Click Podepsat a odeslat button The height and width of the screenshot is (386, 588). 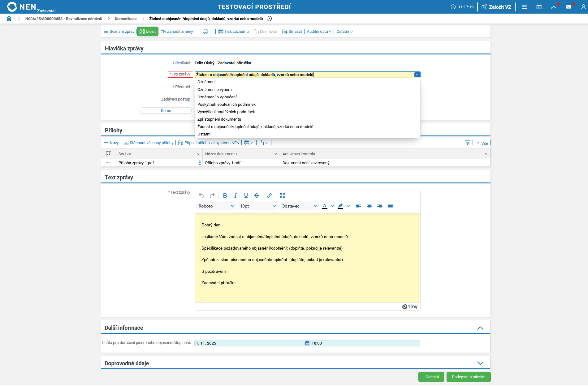(x=469, y=377)
